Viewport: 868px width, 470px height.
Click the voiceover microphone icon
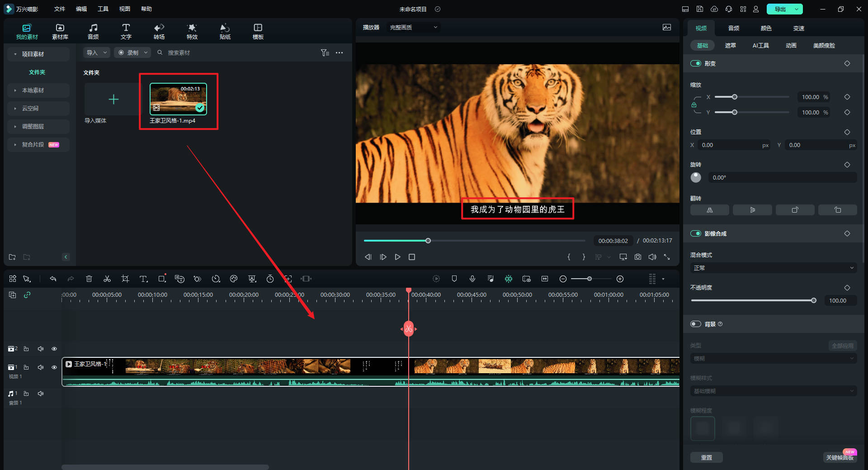472,279
